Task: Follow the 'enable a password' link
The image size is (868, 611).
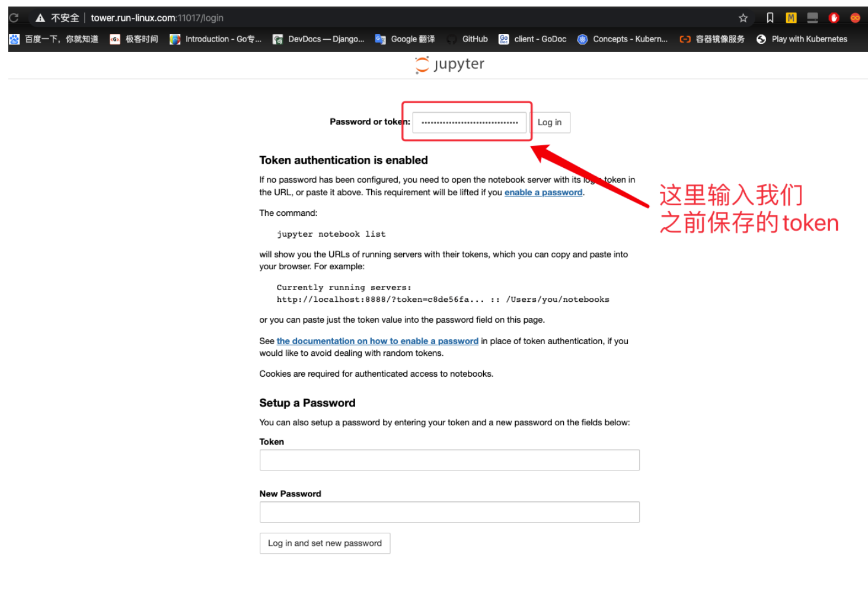Action: 543,192
